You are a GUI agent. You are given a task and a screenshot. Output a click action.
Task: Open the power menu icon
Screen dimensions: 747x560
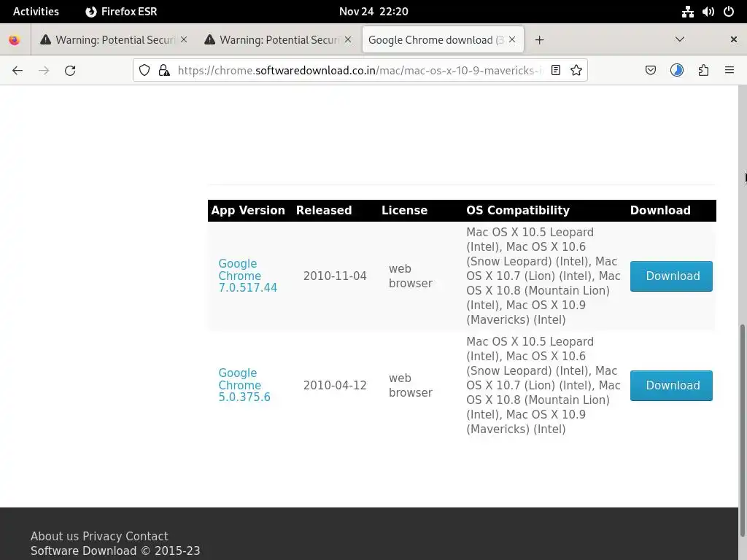coord(729,12)
